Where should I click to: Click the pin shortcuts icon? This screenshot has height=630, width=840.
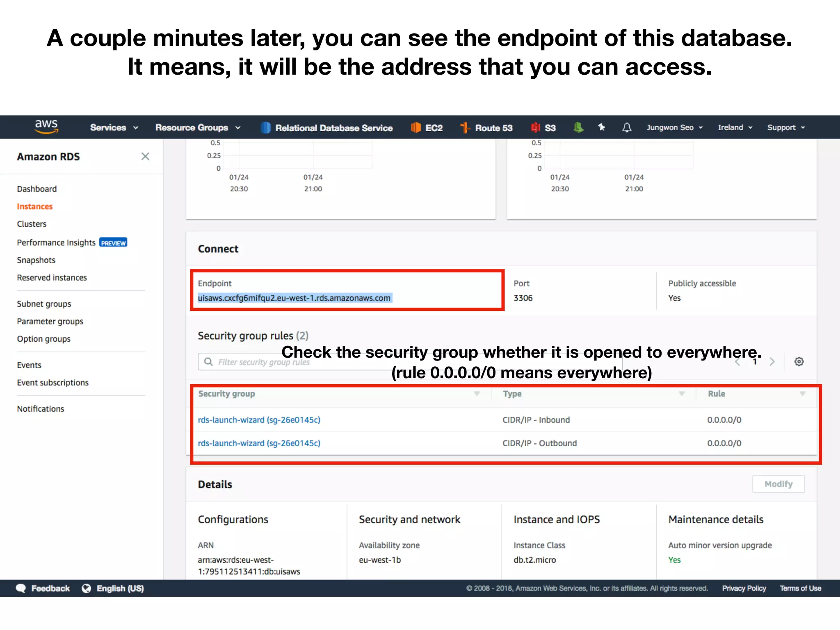[x=602, y=128]
